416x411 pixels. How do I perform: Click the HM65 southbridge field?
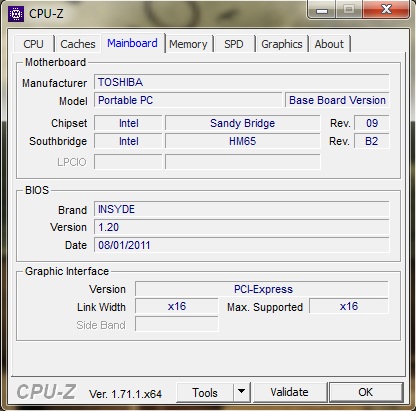(243, 141)
